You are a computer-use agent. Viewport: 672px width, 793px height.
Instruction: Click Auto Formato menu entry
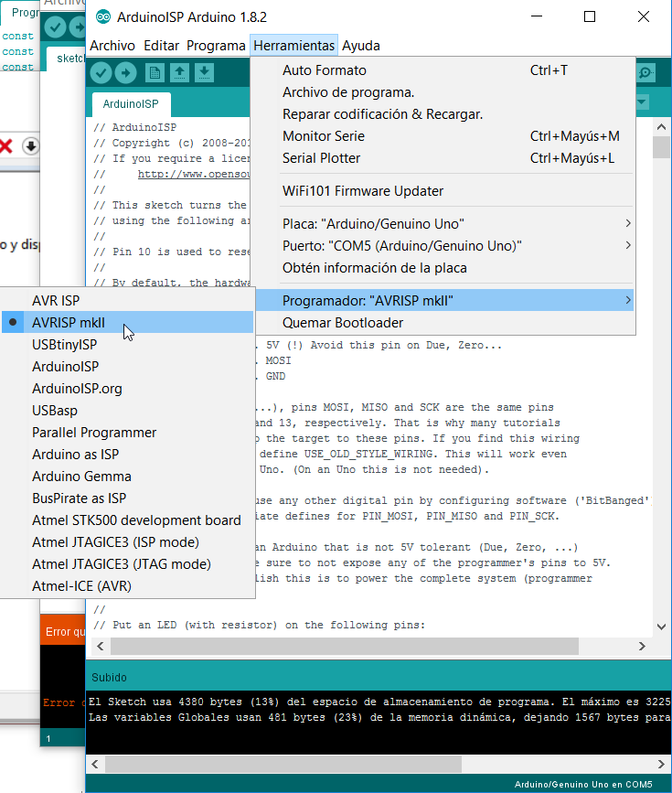tap(443, 70)
